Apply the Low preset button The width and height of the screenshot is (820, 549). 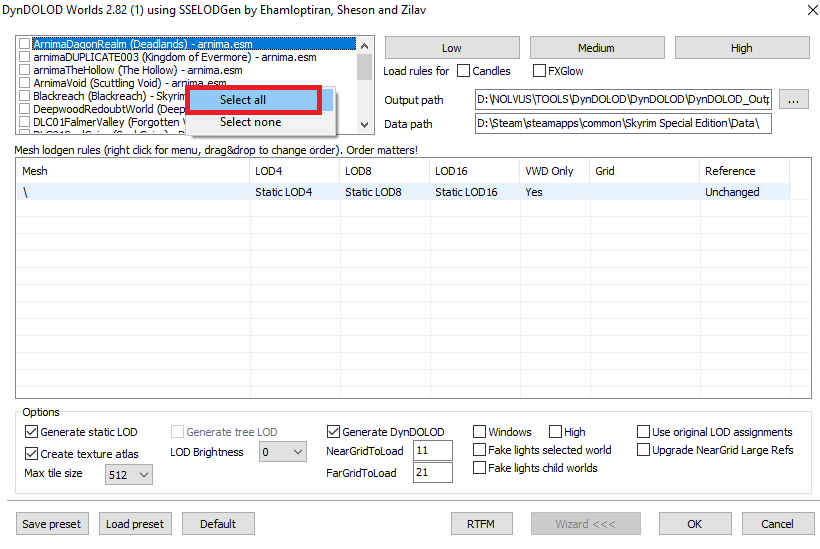point(452,48)
